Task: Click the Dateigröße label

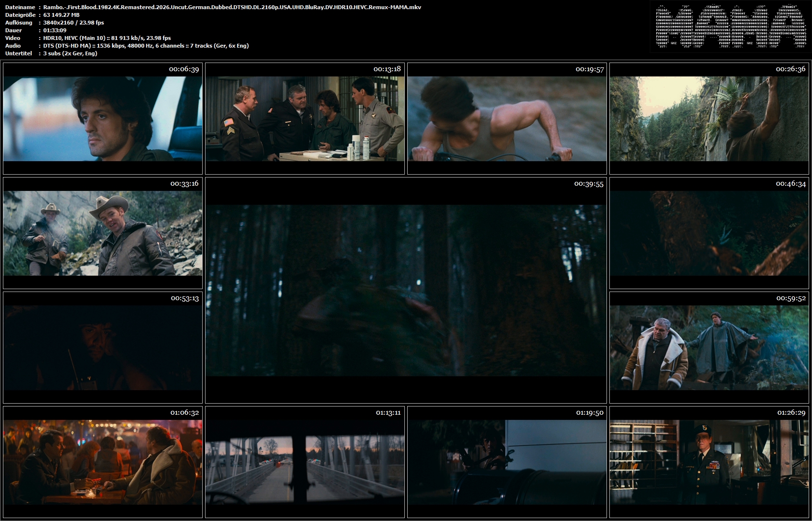Action: (x=21, y=15)
